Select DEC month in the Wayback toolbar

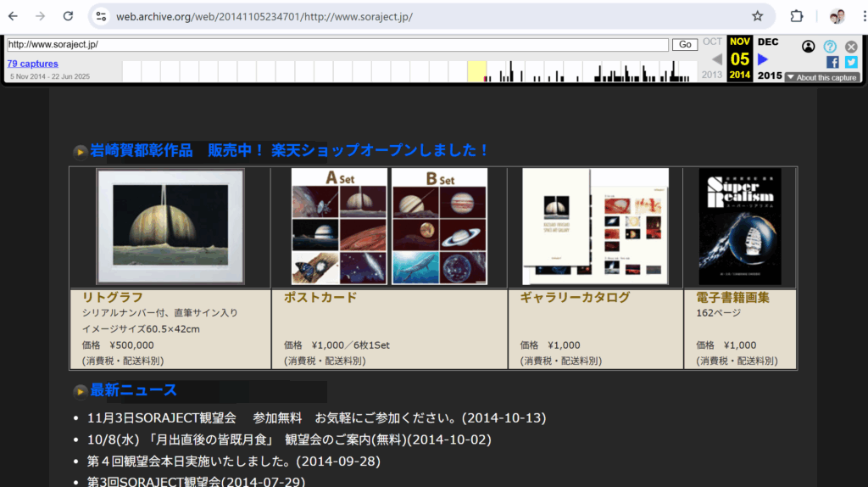(768, 42)
